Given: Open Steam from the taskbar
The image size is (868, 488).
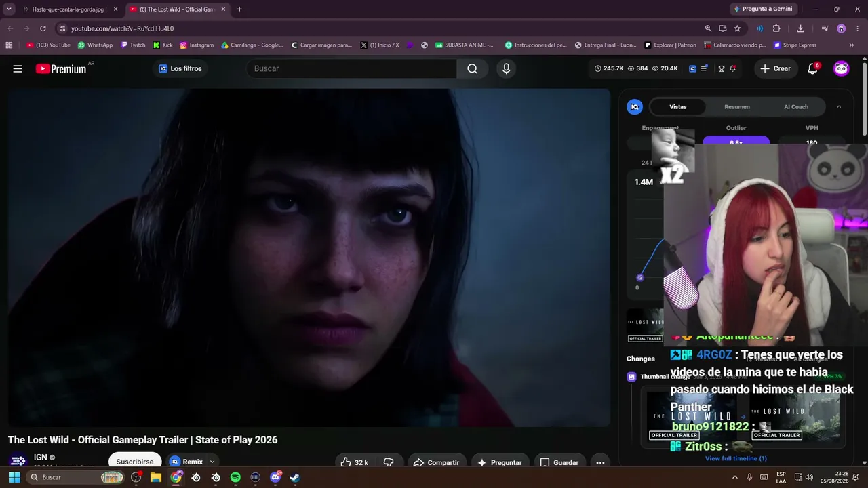Looking at the screenshot, I should [295, 477].
